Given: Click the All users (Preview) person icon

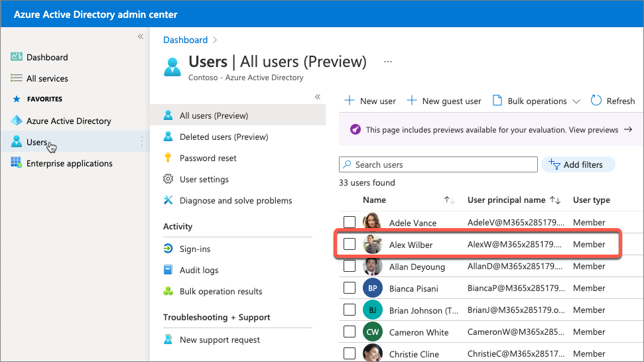Looking at the screenshot, I should (168, 115).
